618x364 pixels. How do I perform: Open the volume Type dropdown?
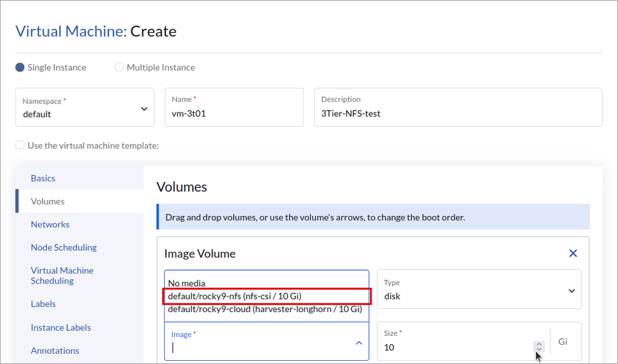point(479,289)
